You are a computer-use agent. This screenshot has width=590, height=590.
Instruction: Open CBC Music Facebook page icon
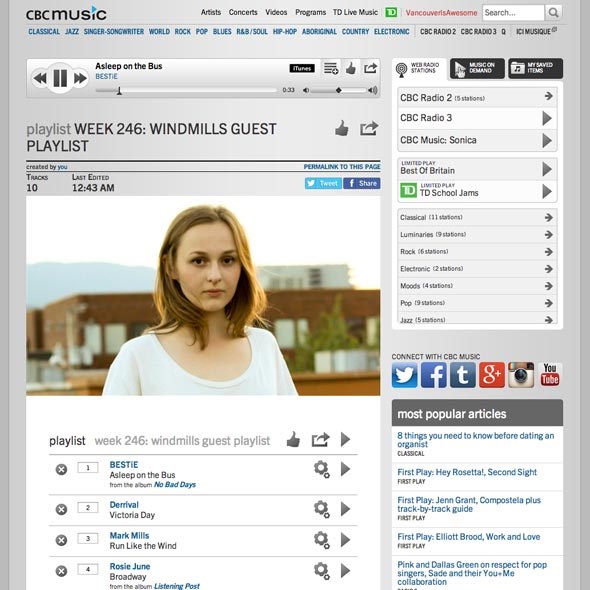433,375
